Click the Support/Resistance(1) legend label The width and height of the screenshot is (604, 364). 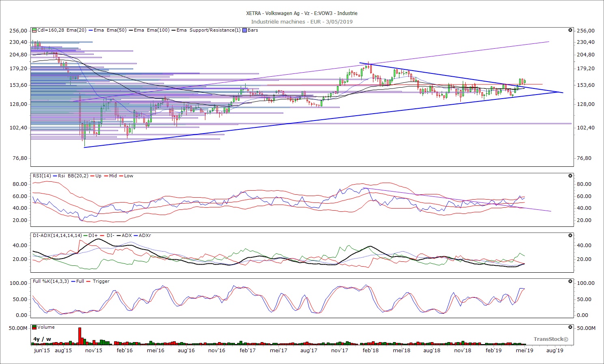point(215,30)
